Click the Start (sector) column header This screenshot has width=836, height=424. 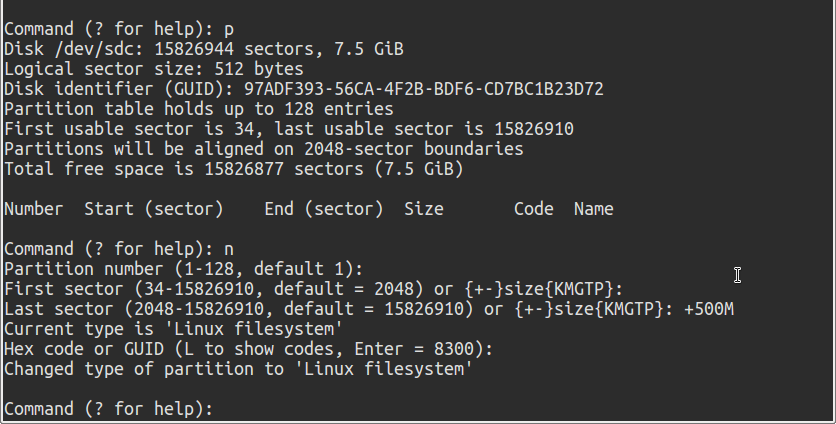tap(152, 209)
